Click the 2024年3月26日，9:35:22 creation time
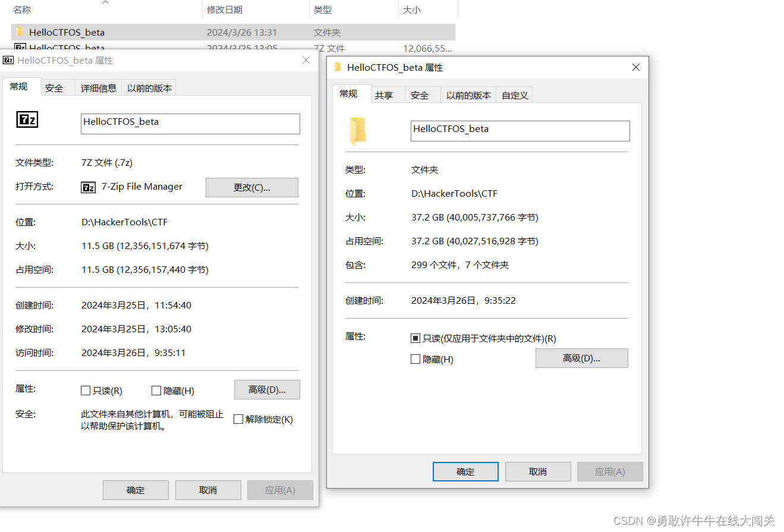This screenshot has width=784, height=532. 464,301
